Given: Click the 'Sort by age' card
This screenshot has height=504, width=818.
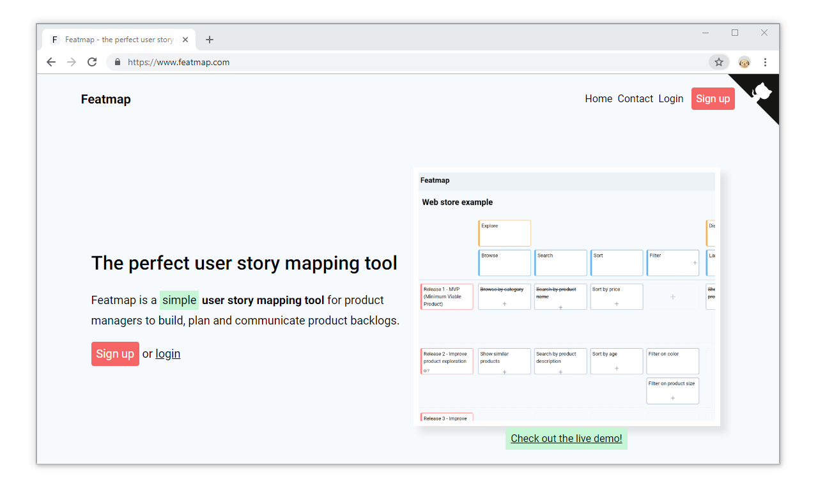Looking at the screenshot, I should pos(617,361).
